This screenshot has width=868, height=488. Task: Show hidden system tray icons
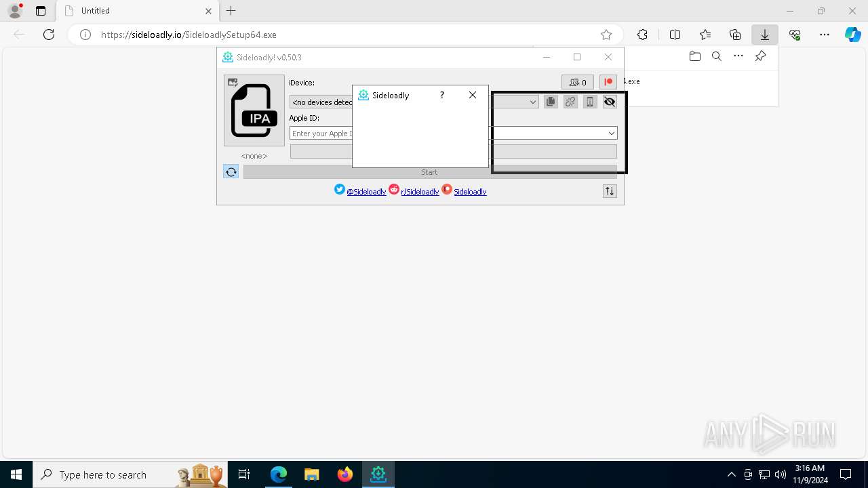point(731,474)
